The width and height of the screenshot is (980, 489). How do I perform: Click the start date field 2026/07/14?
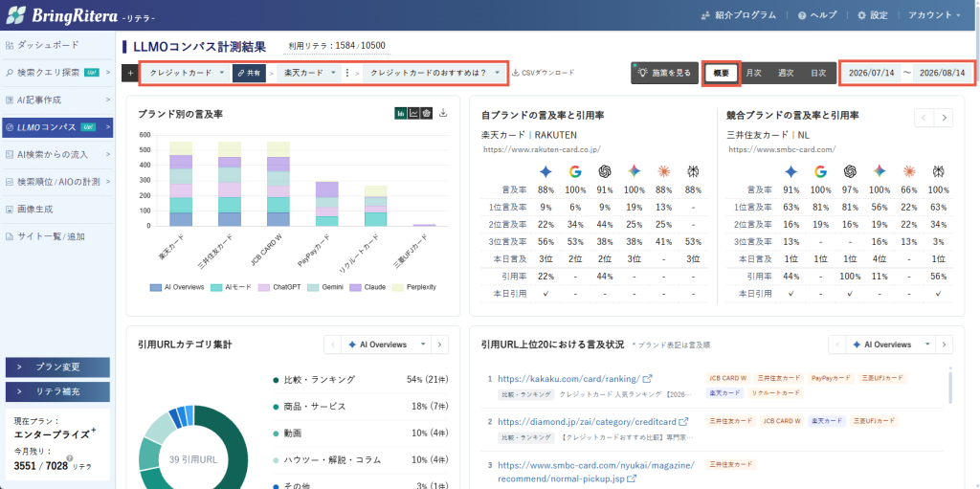[871, 73]
